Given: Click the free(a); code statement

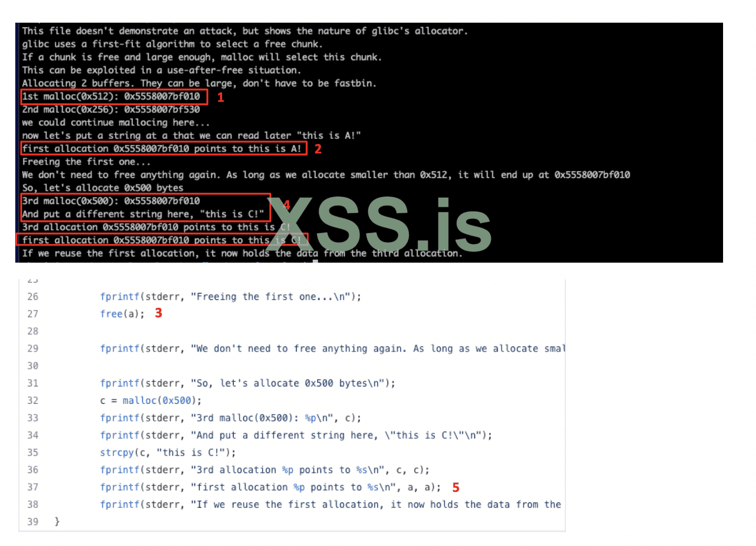Looking at the screenshot, I should click(122, 314).
